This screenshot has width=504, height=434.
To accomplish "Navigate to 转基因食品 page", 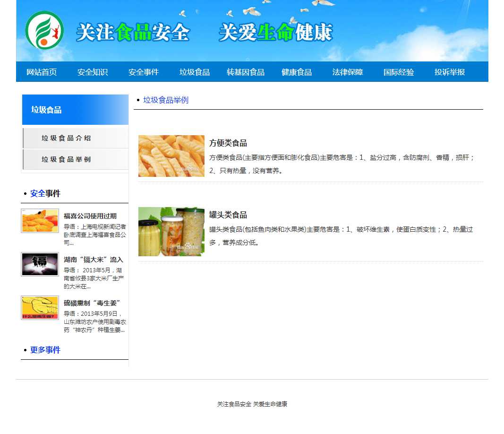I will tap(246, 72).
